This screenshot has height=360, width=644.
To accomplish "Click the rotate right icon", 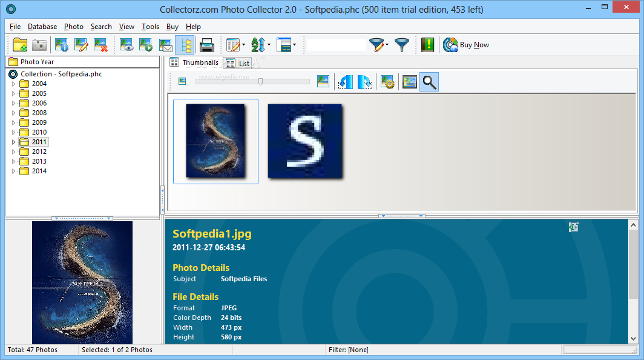I will 365,82.
